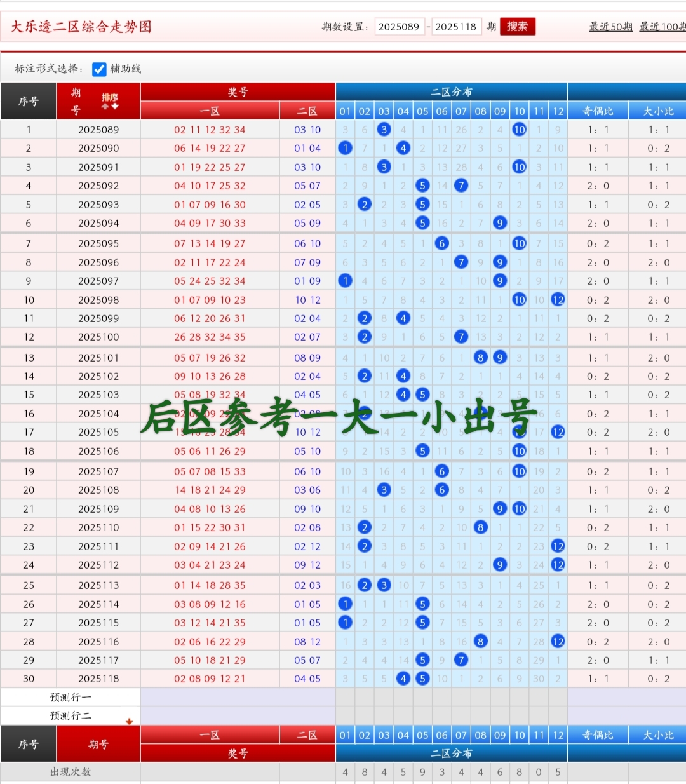Toggle the 辅助线 checkbox
The height and width of the screenshot is (784, 686).
pos(99,69)
